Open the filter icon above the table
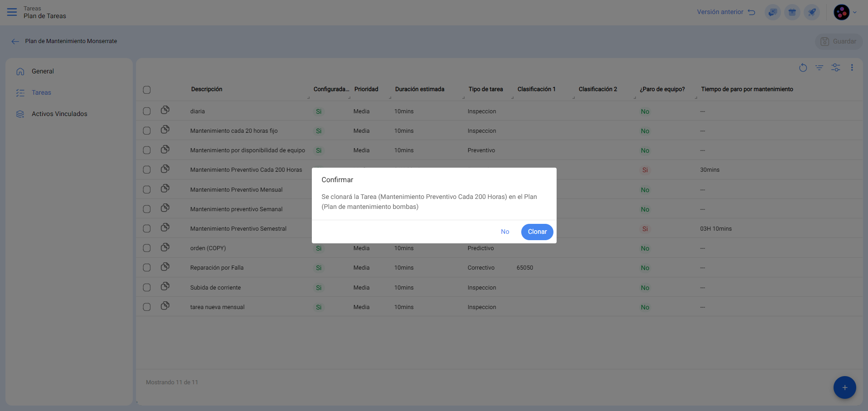Image resolution: width=868 pixels, height=411 pixels. click(819, 68)
